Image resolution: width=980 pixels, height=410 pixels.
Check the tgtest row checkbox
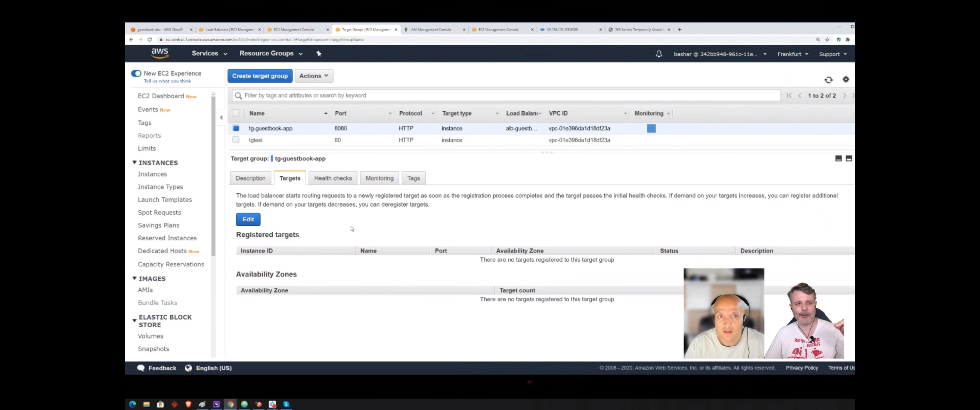click(x=236, y=140)
